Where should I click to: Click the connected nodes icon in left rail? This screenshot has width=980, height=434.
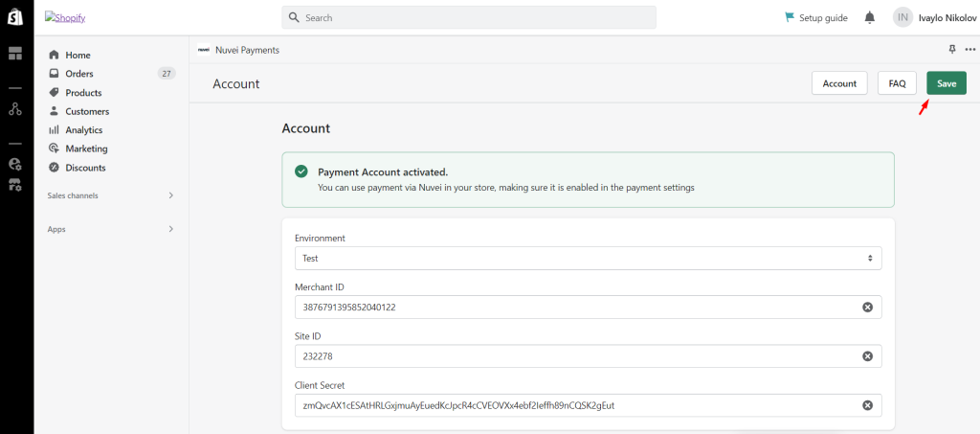pos(15,109)
